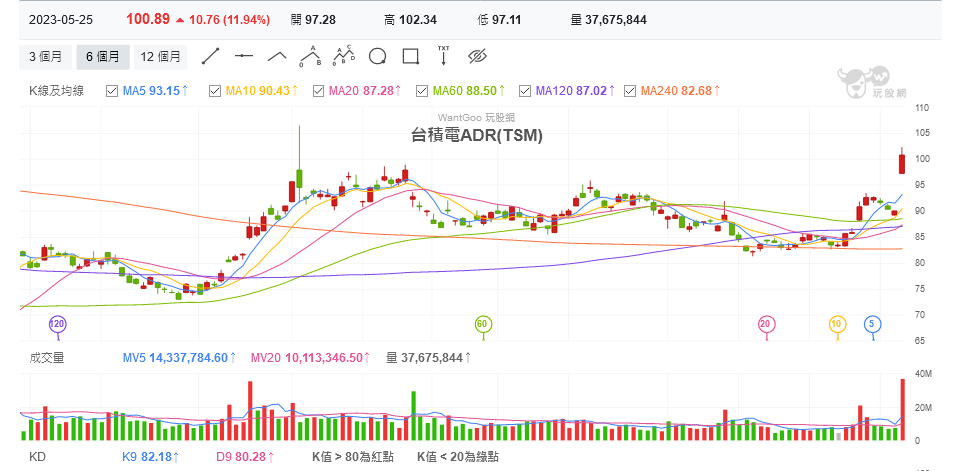Select the A-B-C-D pattern drawing tool
This screenshot has height=471, width=956.
pos(344,56)
